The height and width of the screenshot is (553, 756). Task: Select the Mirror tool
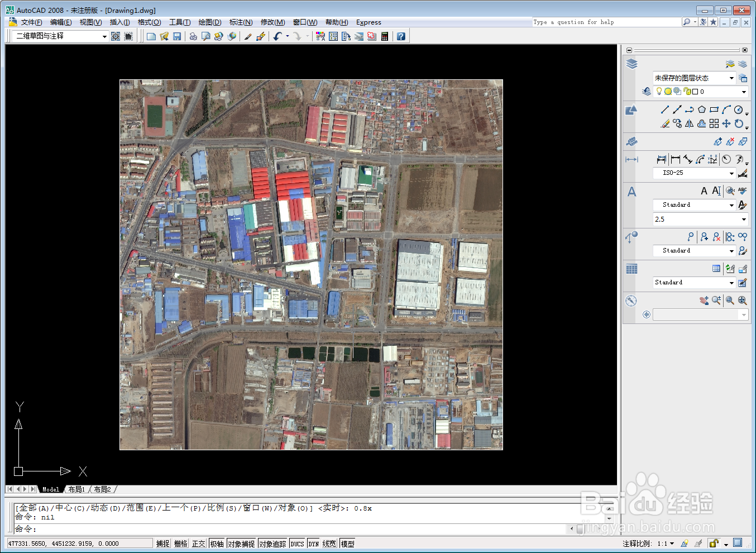(690, 123)
